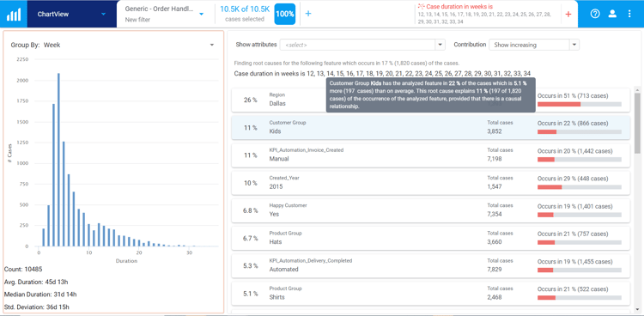Open the user profile icon
The height and width of the screenshot is (316, 644).
tap(612, 14)
